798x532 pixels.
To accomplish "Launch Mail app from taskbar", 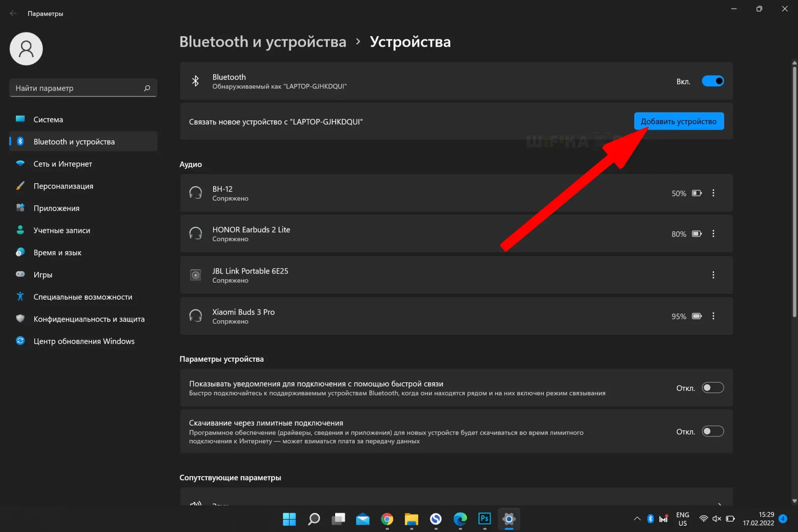I will pos(363,519).
